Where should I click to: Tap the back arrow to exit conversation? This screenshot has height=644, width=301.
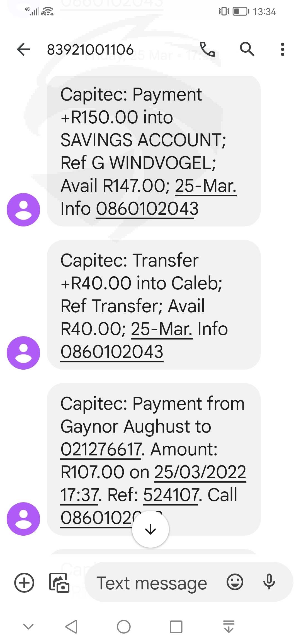(x=23, y=50)
